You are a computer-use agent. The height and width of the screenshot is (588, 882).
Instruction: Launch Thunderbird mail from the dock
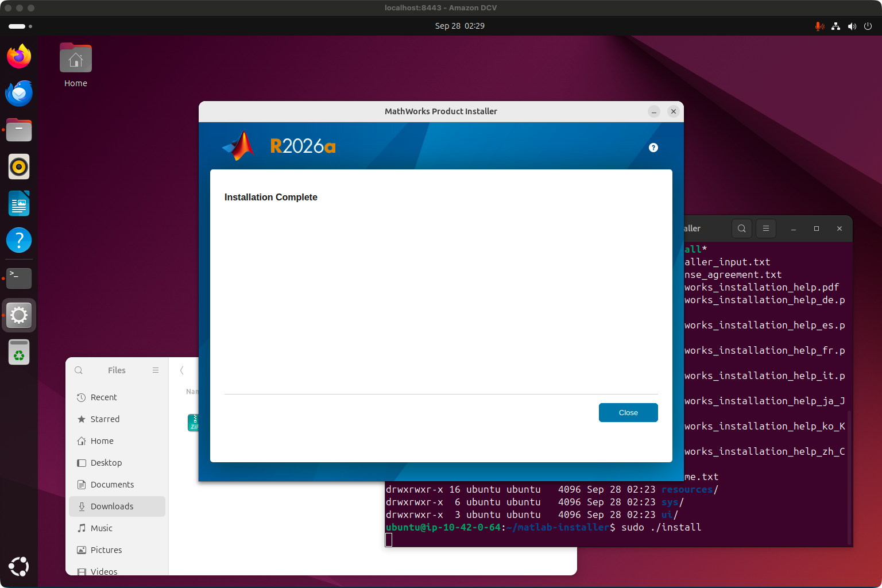click(x=19, y=93)
